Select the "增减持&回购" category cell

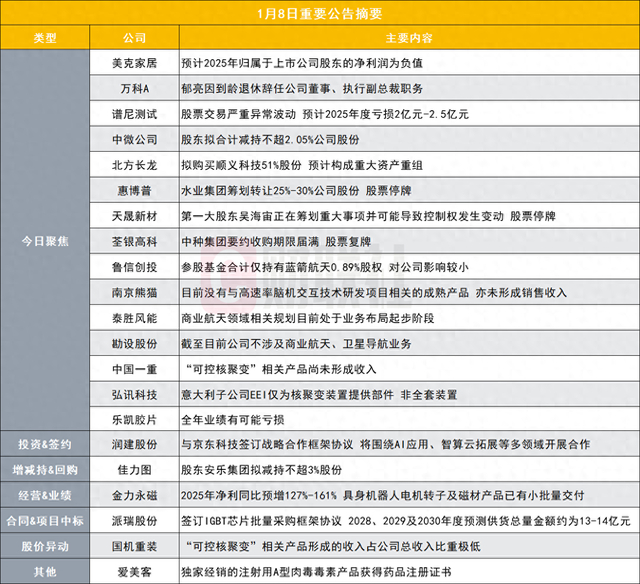pos(45,470)
